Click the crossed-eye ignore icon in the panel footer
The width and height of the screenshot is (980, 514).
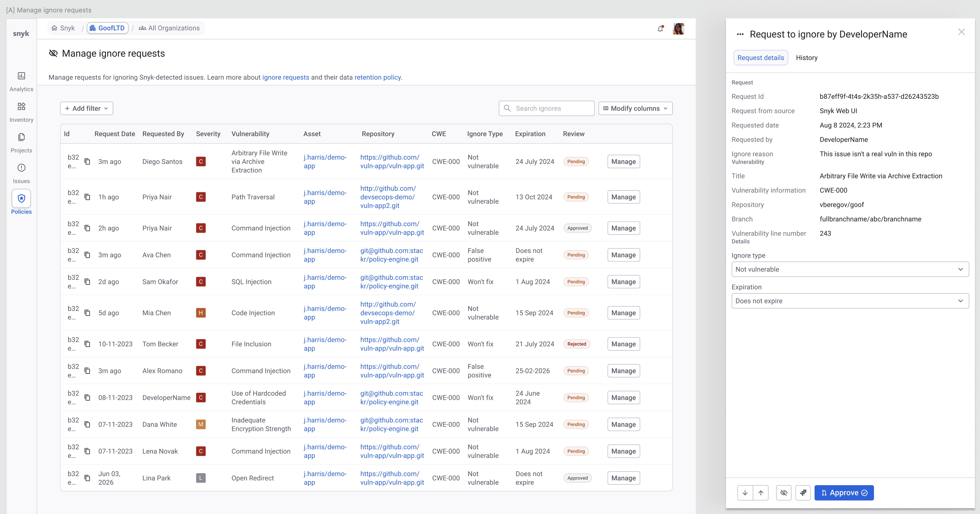784,493
